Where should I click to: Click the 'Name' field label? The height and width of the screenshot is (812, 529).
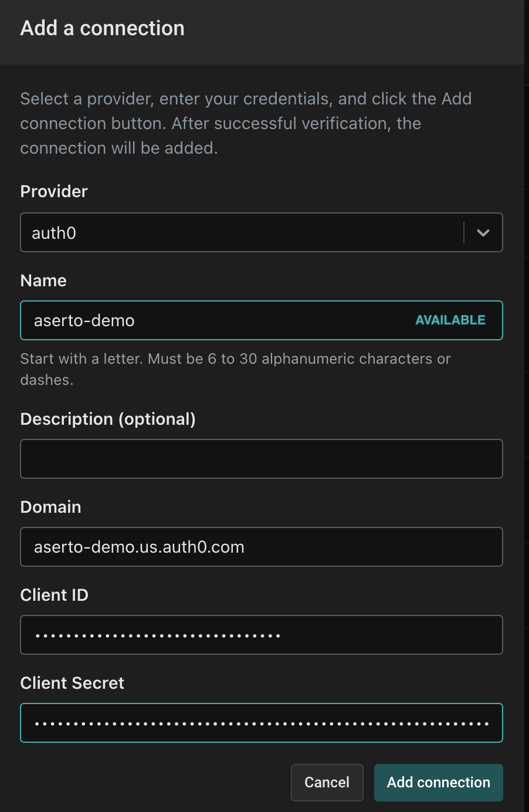[x=43, y=280]
